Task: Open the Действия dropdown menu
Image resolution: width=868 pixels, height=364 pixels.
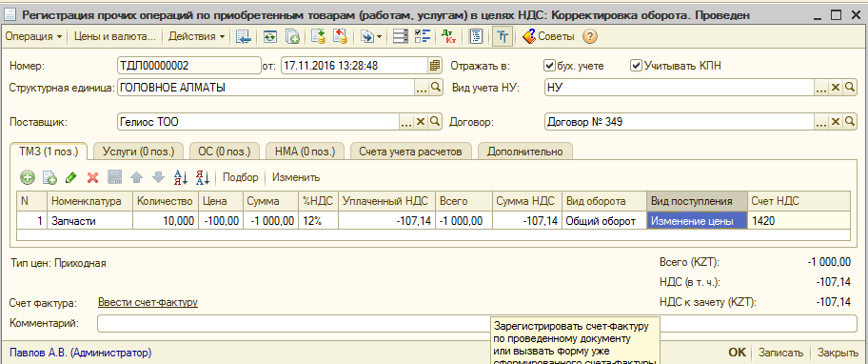Action: coord(196,37)
